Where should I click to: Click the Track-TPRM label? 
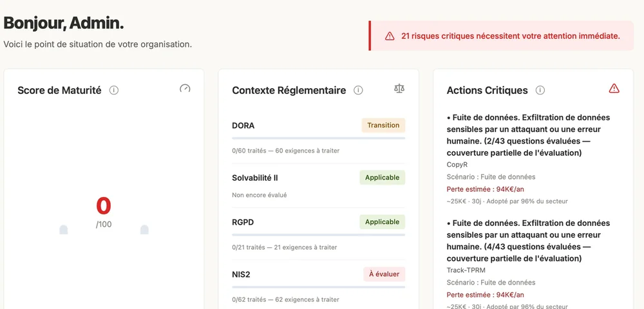point(466,270)
